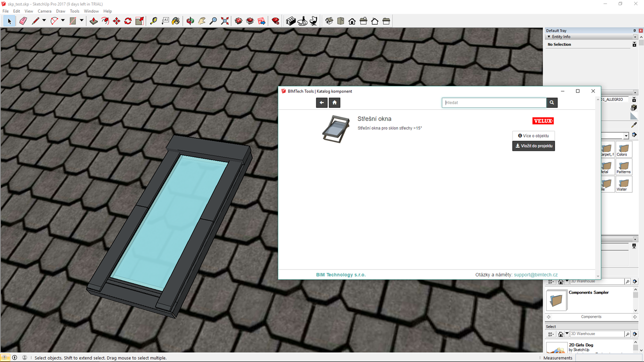Toggle details button beside No Selection

pos(634,44)
